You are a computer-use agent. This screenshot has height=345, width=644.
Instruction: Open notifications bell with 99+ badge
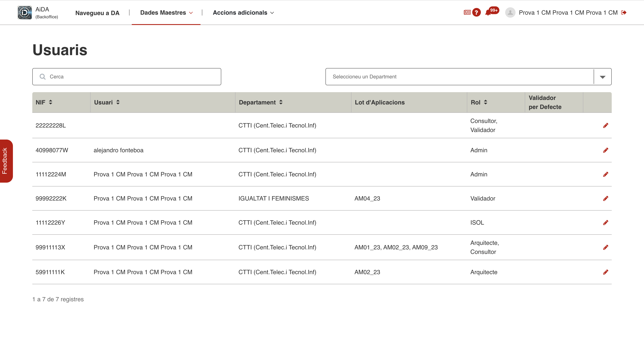coord(488,12)
